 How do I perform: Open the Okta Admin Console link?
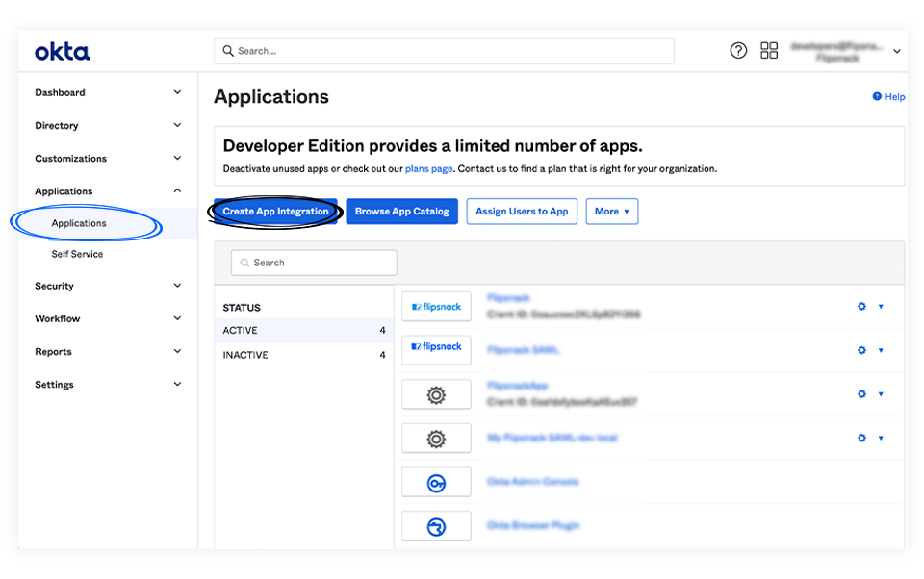coord(532,482)
